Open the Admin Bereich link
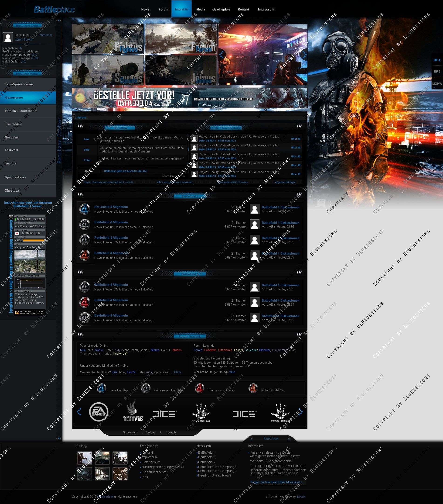This screenshot has height=504, width=443. [24, 39]
